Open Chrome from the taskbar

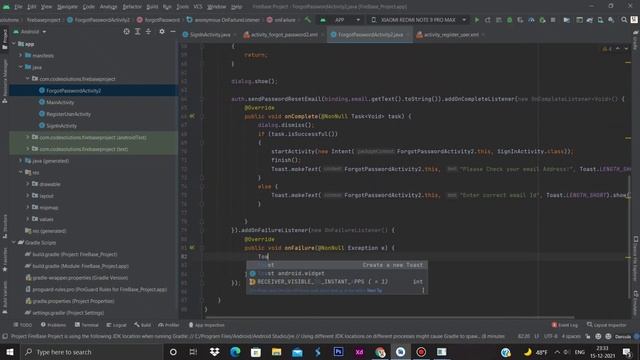pos(380,352)
